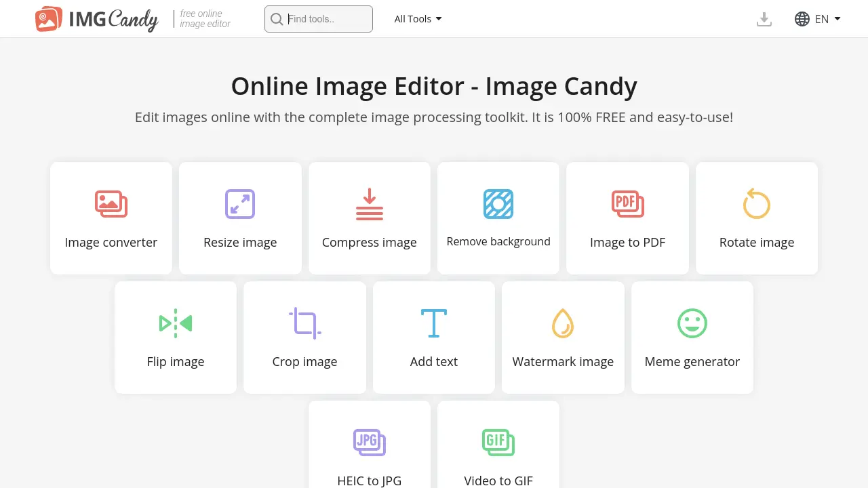Click the 'free online image editor' tagline
The image size is (868, 488).
point(205,19)
